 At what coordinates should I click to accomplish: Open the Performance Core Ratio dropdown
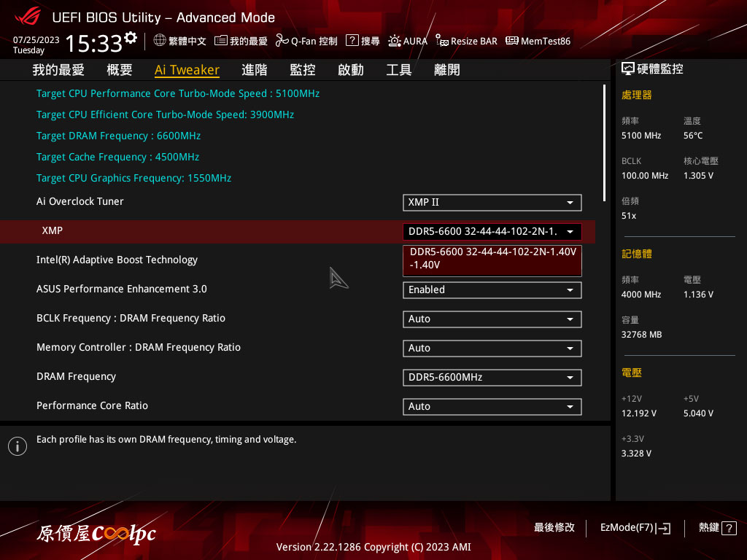(492, 407)
